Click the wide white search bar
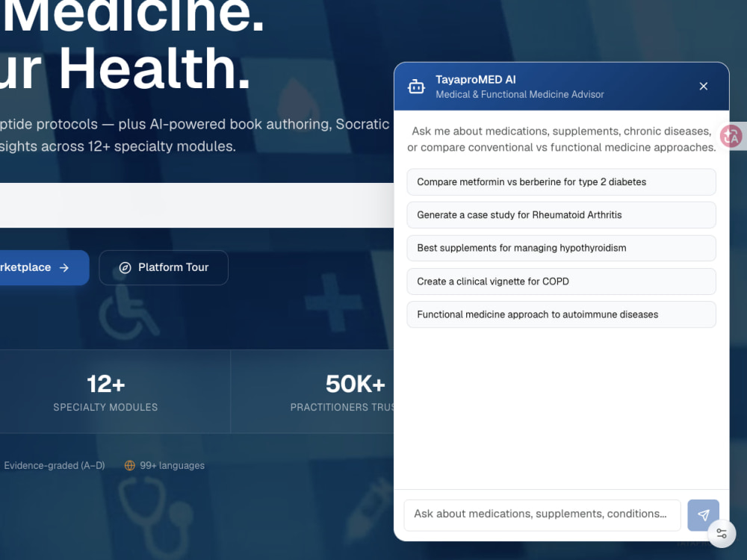 pyautogui.click(x=196, y=205)
